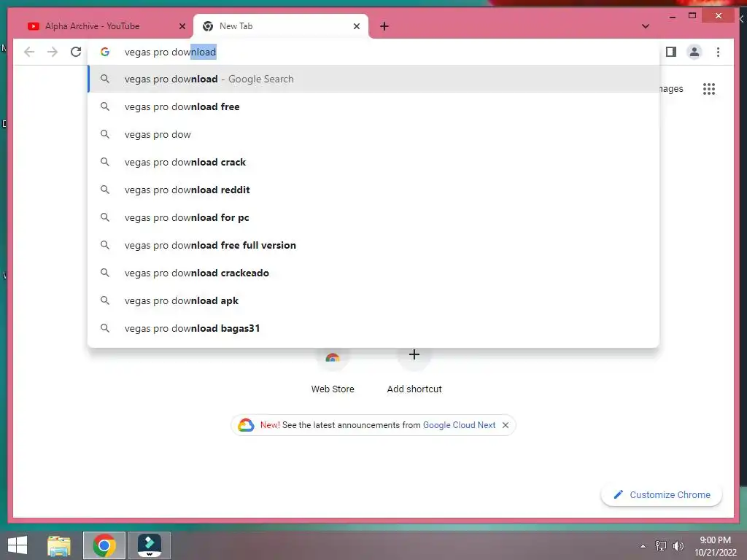
Task: Click the address bar text field
Action: click(375, 52)
